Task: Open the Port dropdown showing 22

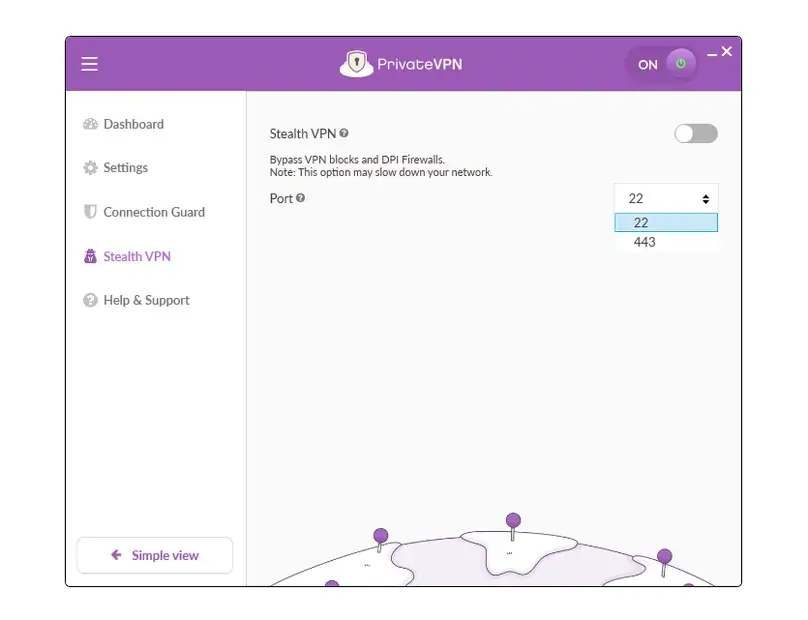Action: [x=666, y=198]
